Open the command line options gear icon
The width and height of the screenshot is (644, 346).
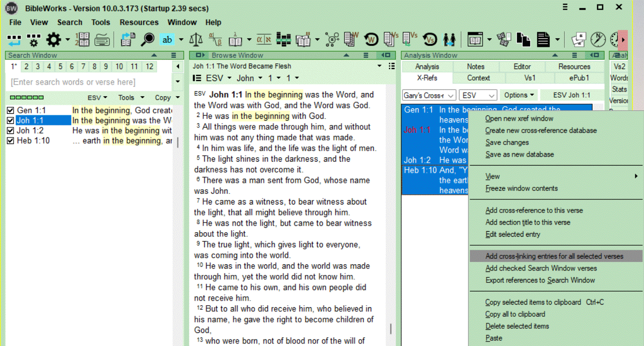pos(34,39)
